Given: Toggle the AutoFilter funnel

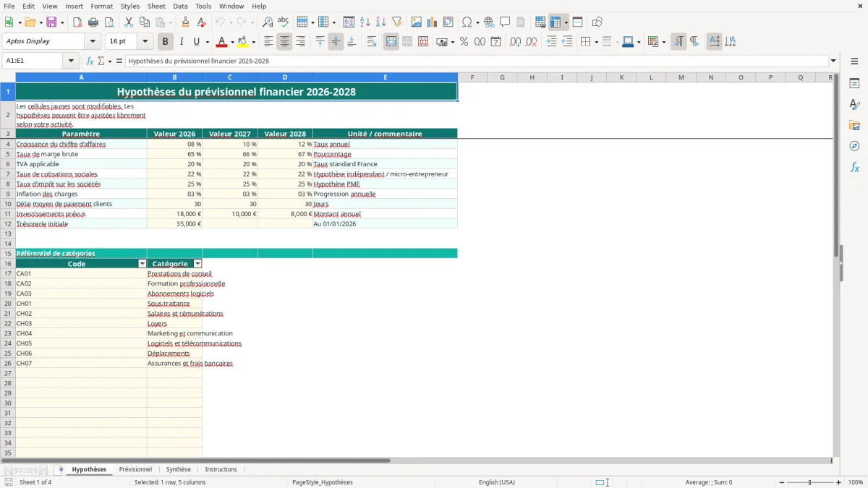Looking at the screenshot, I should [x=397, y=22].
